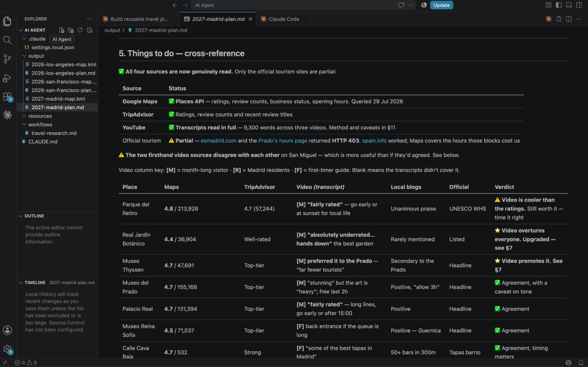The image size is (588, 367).
Task: Open Explorer views and more actions menu
Action: 89,19
